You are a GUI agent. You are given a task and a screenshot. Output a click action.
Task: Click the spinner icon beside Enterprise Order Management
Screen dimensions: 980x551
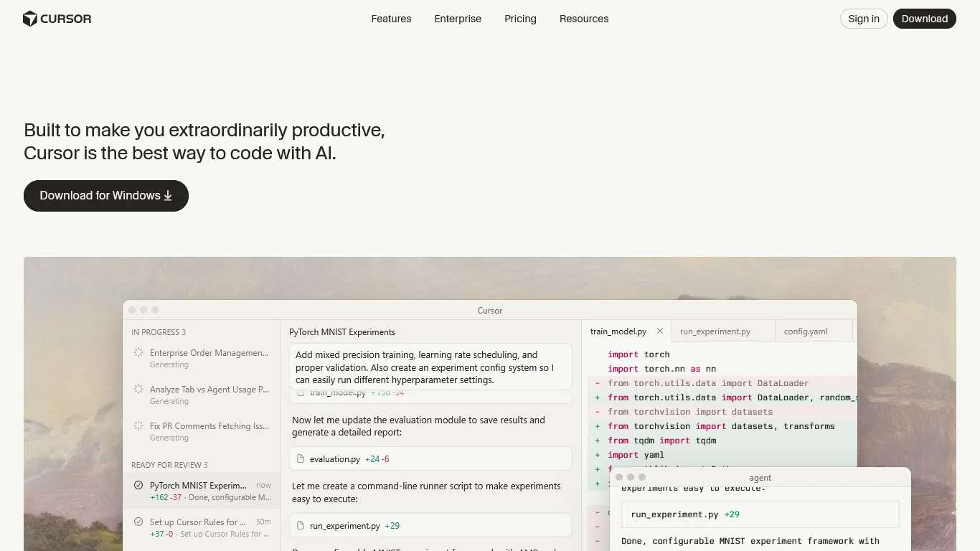point(138,352)
